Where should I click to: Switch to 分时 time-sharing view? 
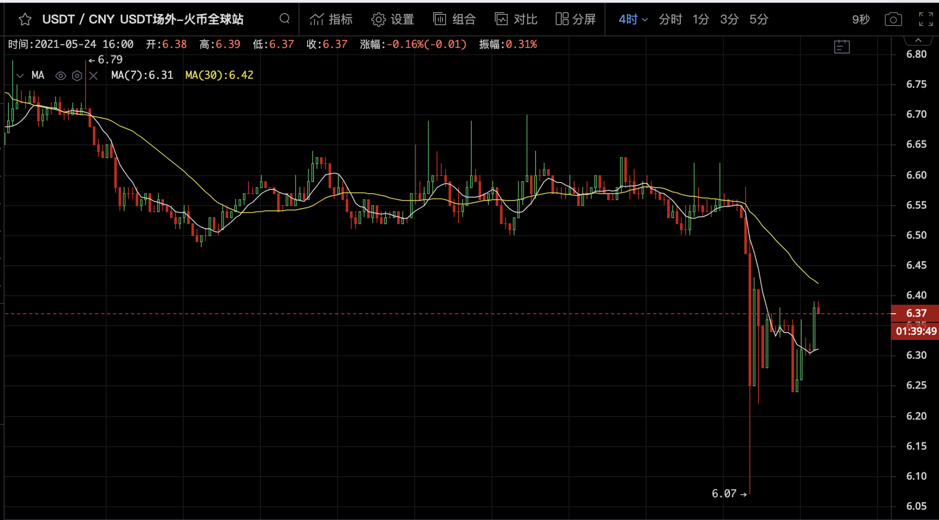(x=670, y=19)
